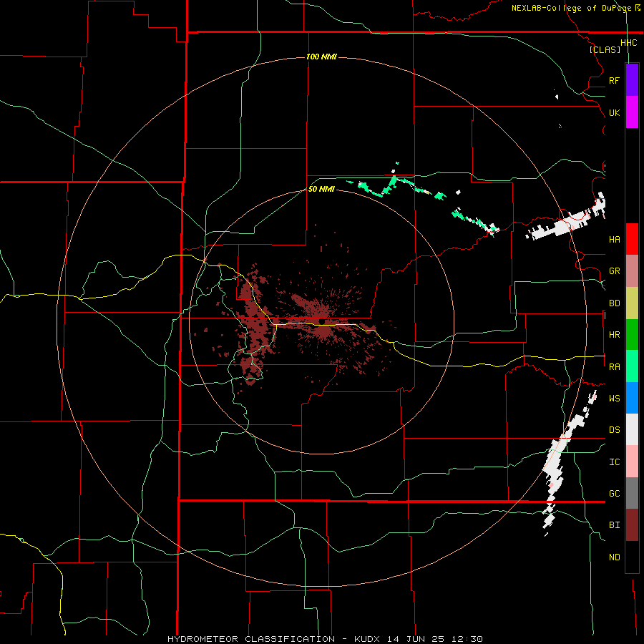Click the [CLAS] units label

tap(605, 49)
